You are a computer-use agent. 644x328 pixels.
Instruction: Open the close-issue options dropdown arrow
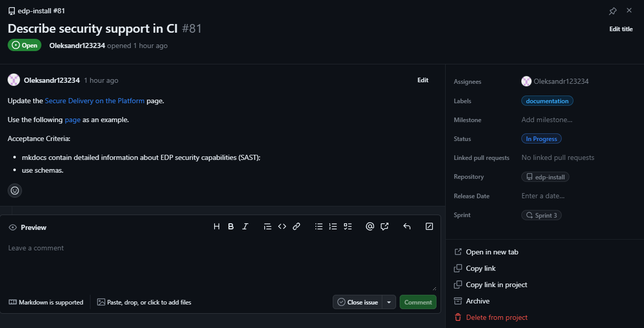coord(388,302)
